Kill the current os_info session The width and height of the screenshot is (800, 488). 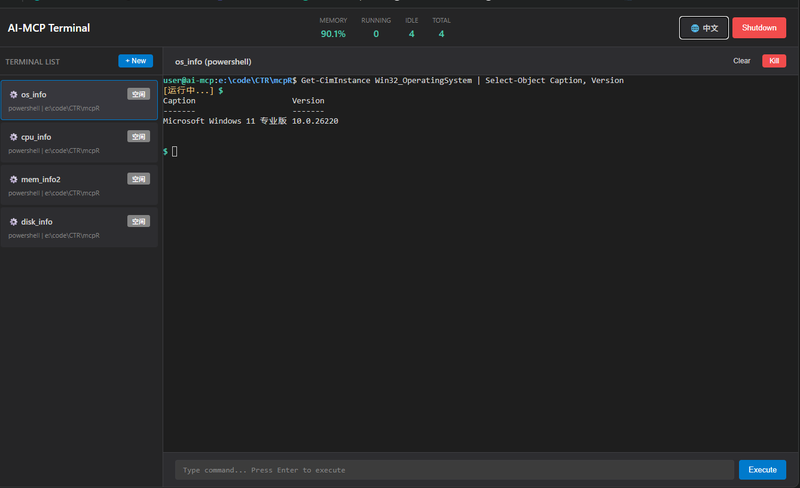coord(773,61)
